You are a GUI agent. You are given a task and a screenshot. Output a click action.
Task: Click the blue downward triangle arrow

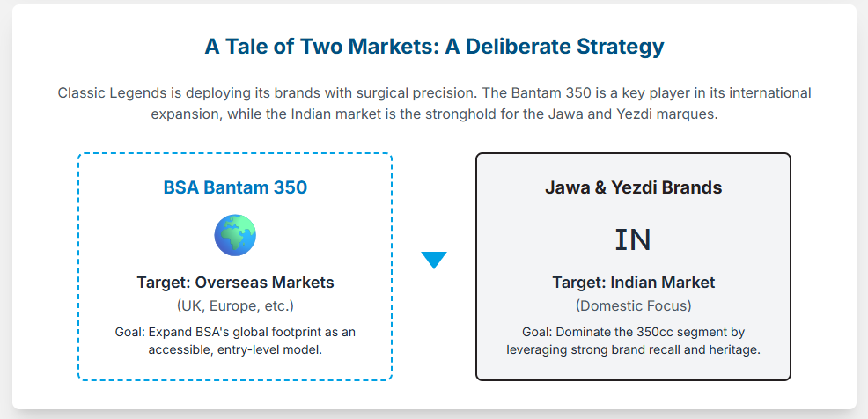(x=434, y=260)
